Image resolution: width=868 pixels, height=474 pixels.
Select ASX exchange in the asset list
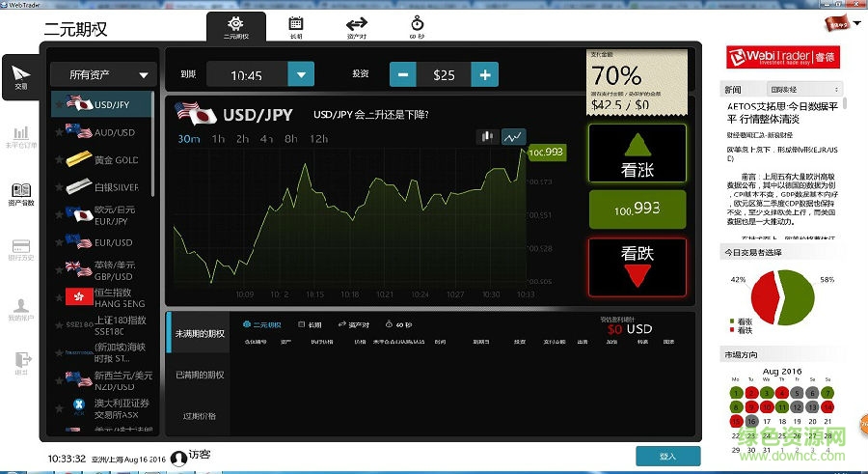(x=100, y=408)
